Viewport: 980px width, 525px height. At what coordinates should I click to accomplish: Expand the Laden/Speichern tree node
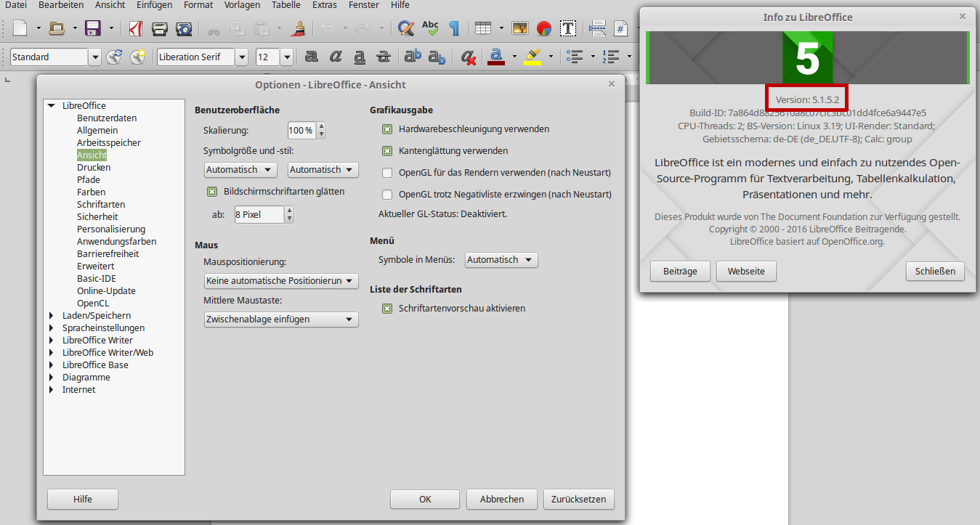tap(51, 316)
